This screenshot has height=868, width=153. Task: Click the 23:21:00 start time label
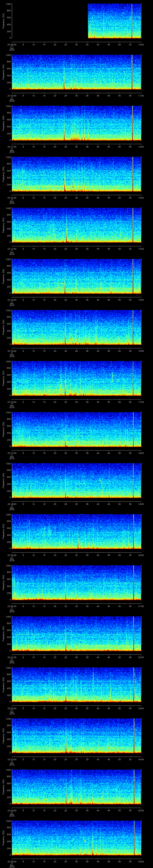coord(12,657)
